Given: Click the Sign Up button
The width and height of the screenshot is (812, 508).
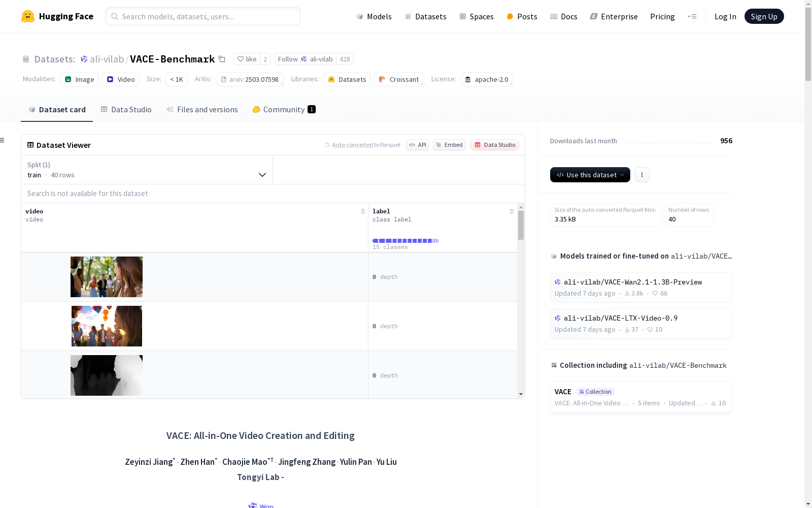Looking at the screenshot, I should point(764,16).
